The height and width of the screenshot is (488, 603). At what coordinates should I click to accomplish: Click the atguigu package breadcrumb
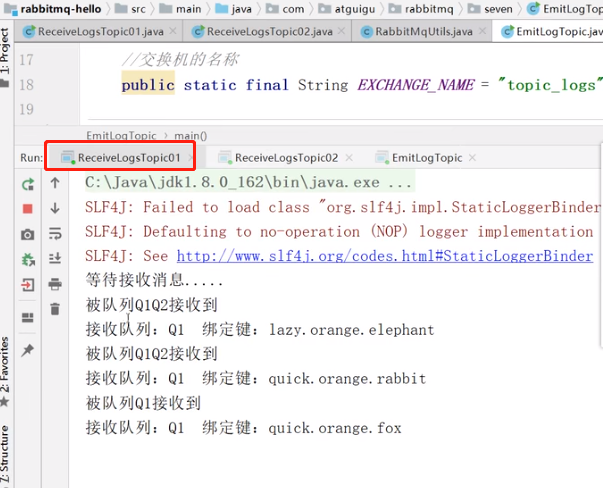(347, 8)
